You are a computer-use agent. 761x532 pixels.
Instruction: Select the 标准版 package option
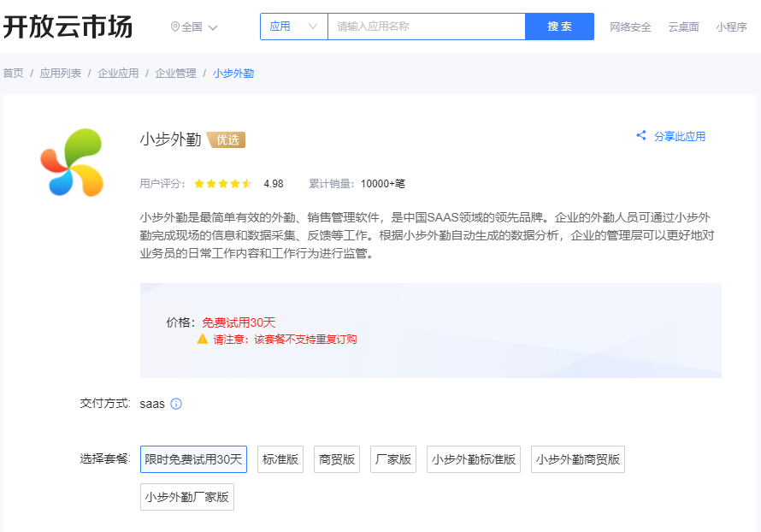[x=280, y=459]
